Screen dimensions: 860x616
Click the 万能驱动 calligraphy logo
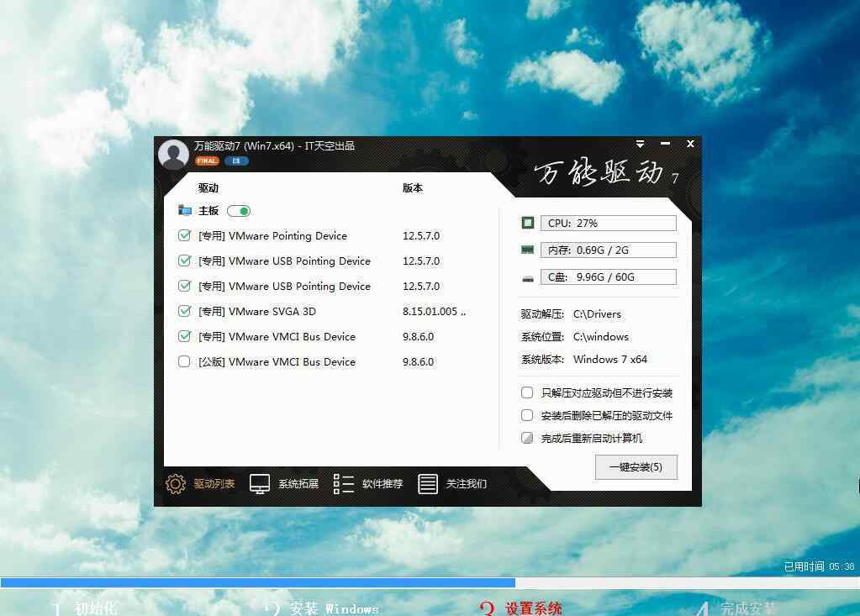tap(606, 172)
